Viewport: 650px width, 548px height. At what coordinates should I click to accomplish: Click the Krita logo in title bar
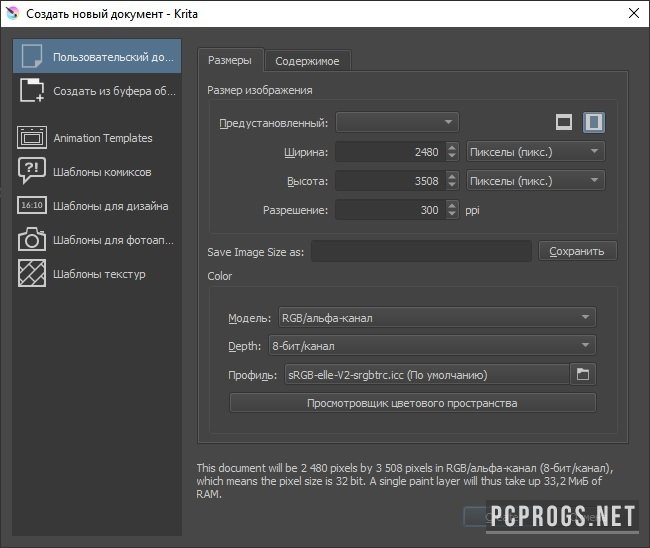pyautogui.click(x=12, y=13)
